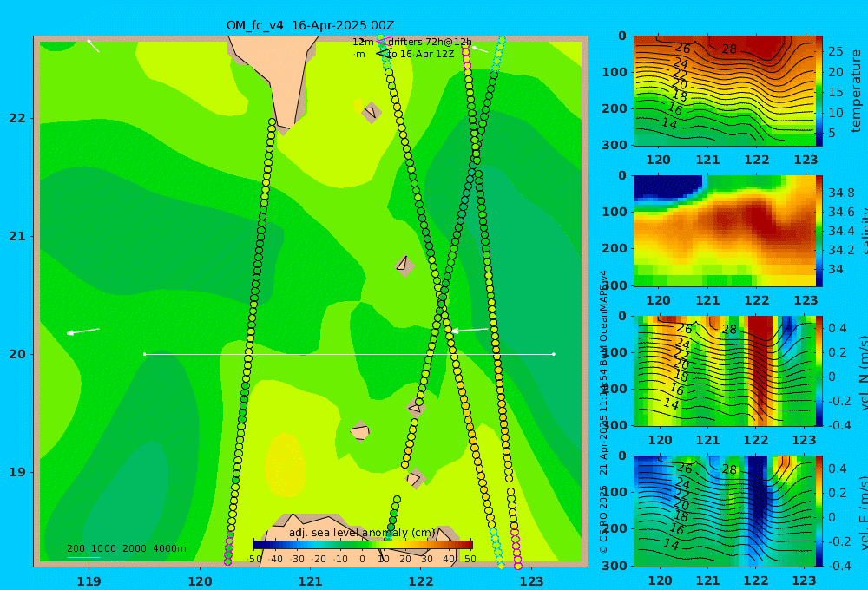The width and height of the screenshot is (868, 590).
Task: Open the northward velocity section plot
Action: [x=724, y=370]
